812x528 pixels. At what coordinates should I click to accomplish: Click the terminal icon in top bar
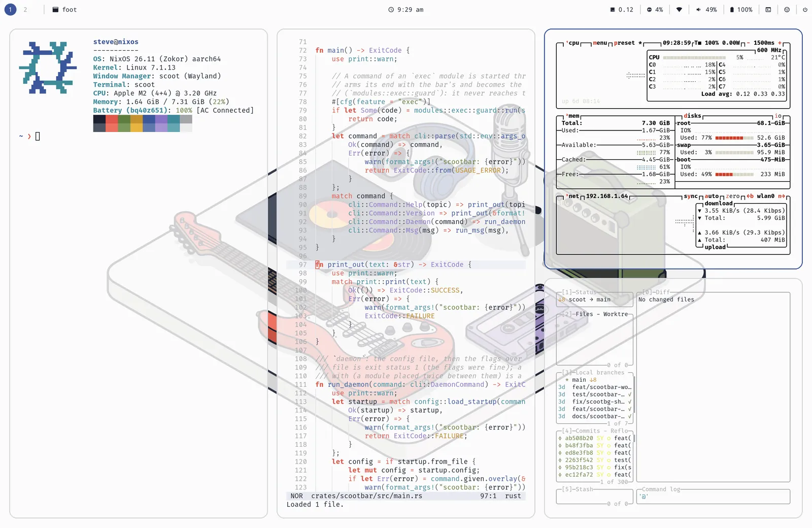pyautogui.click(x=768, y=10)
